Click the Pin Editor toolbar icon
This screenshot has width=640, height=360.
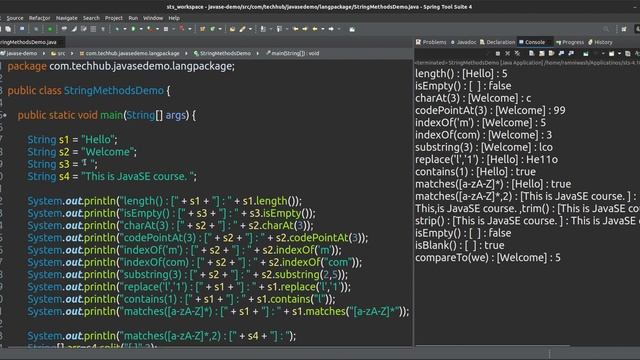[x=352, y=29]
